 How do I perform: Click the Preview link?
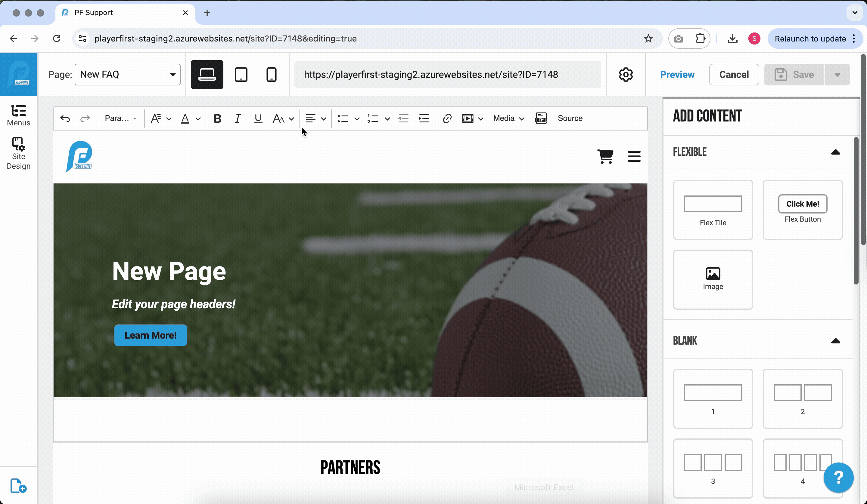tap(677, 75)
